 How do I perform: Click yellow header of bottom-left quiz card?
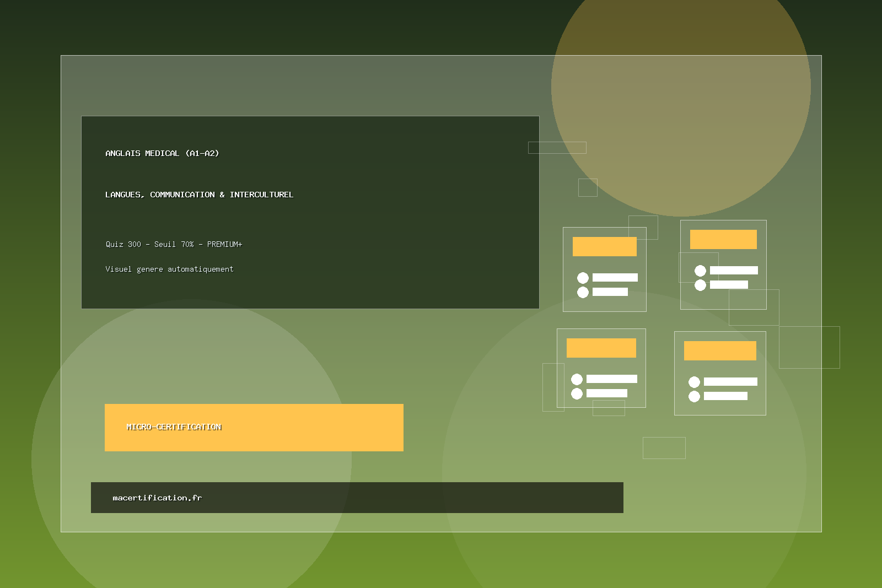[601, 348]
